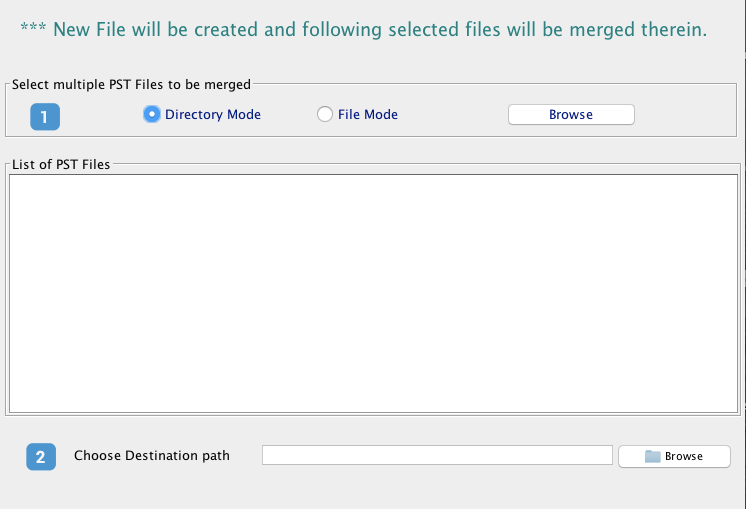Switch to File Mode radio option
Screen dimensions: 746x509
[325, 114]
